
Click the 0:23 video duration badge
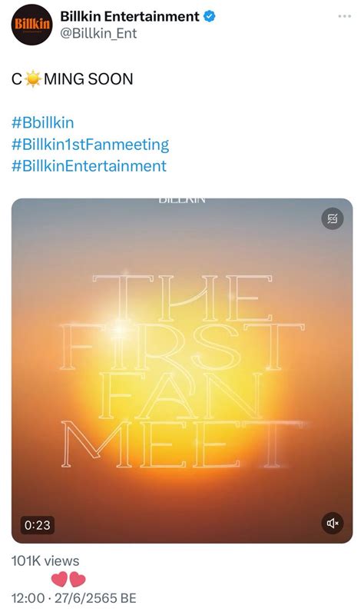point(38,525)
